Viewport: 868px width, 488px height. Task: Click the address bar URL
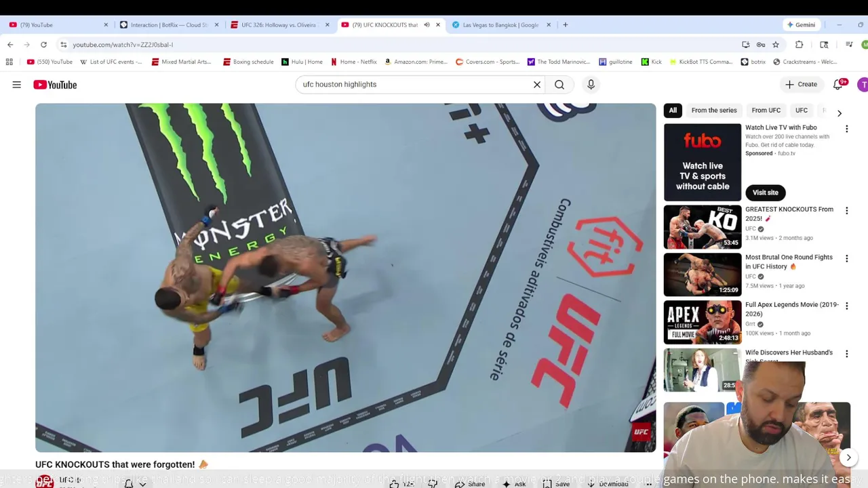click(123, 45)
